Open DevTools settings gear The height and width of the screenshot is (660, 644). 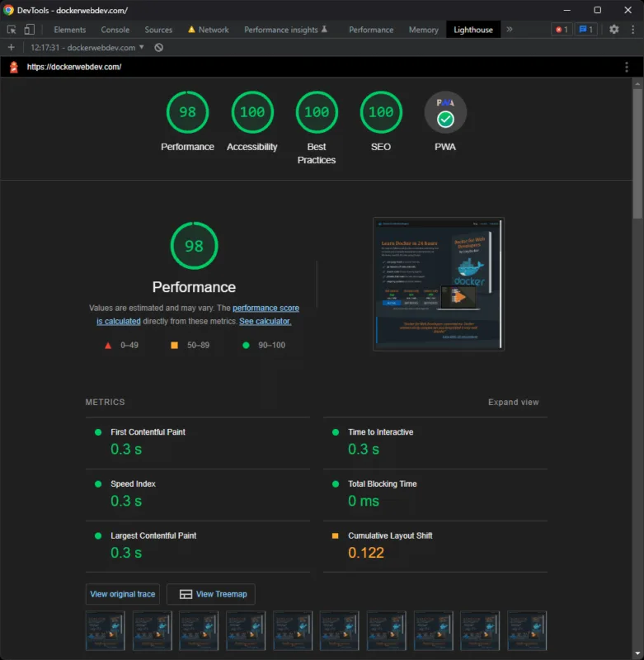pos(613,30)
